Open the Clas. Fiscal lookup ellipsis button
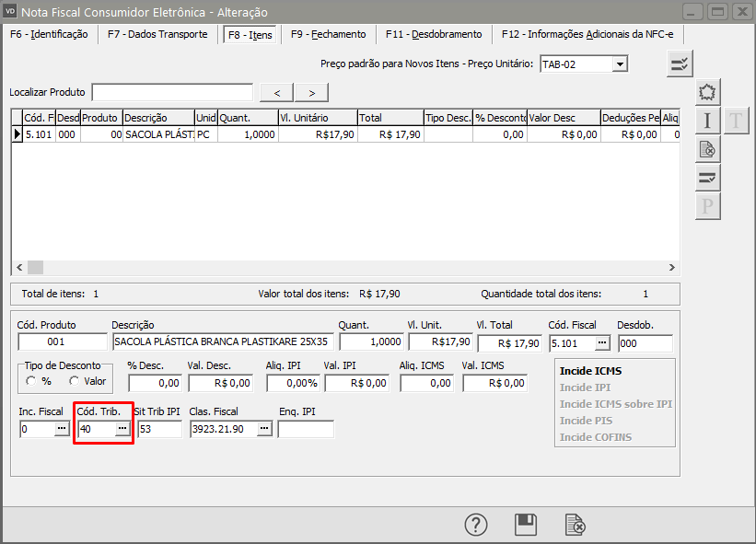756x544 pixels. (264, 429)
